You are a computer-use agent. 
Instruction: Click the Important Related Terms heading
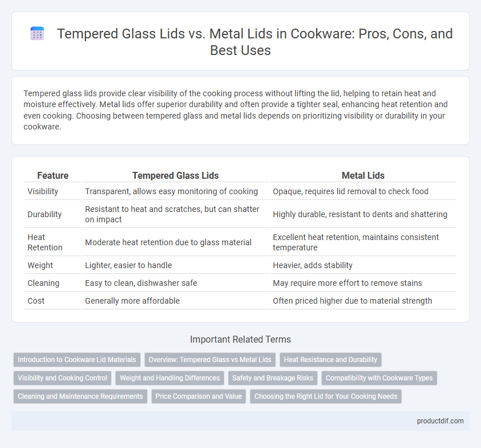[240, 339]
